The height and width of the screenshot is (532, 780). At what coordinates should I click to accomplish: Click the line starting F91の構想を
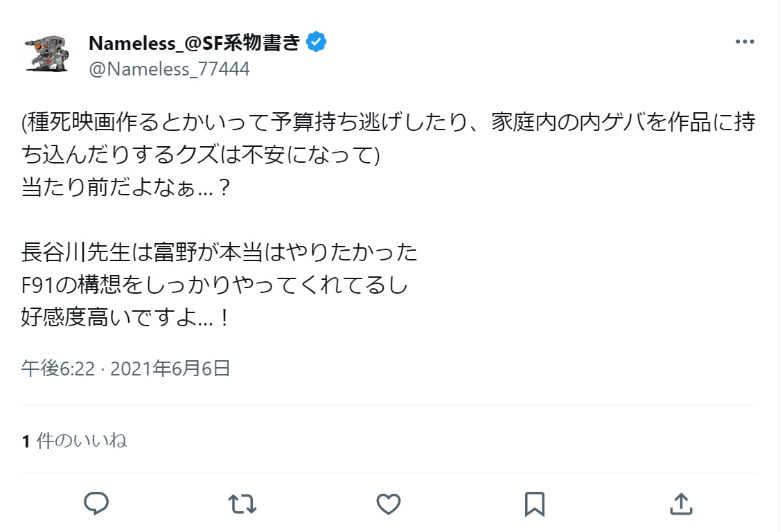(x=215, y=285)
